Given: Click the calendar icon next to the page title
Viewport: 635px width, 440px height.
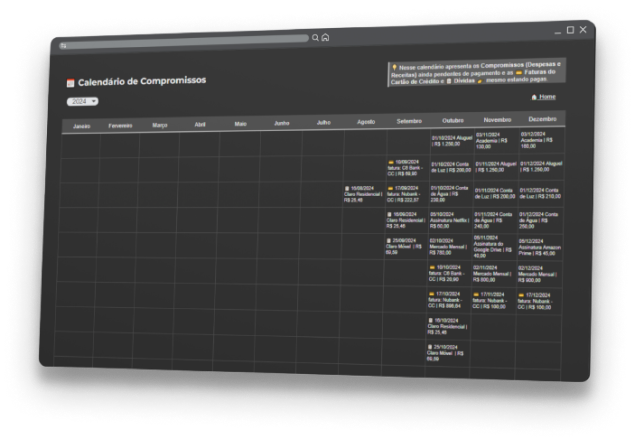Looking at the screenshot, I should [70, 84].
